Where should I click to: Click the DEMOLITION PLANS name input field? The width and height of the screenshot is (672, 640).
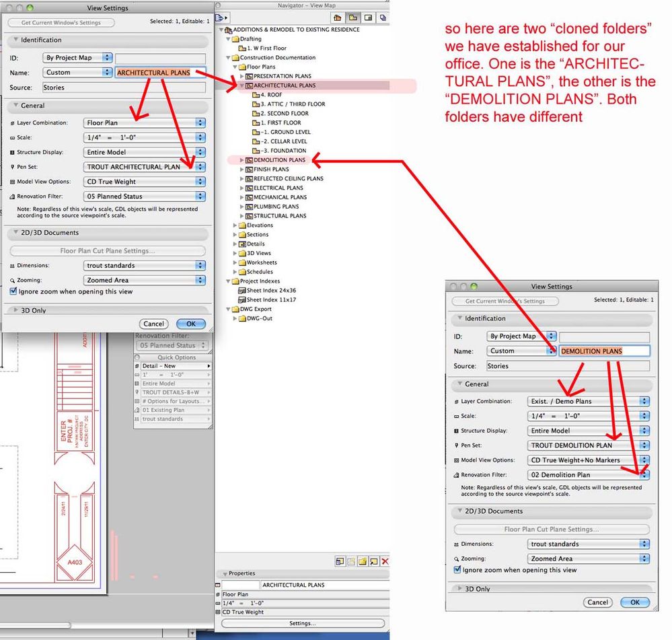pyautogui.click(x=604, y=351)
